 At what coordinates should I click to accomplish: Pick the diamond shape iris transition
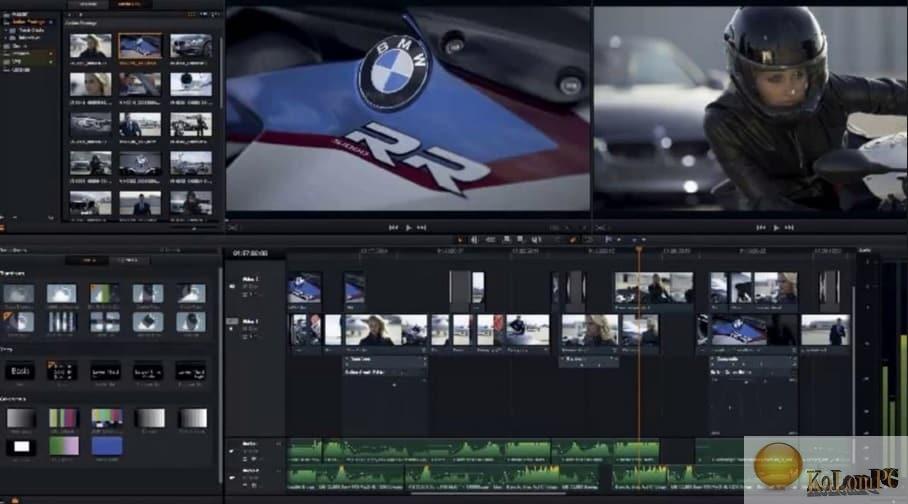click(x=148, y=322)
